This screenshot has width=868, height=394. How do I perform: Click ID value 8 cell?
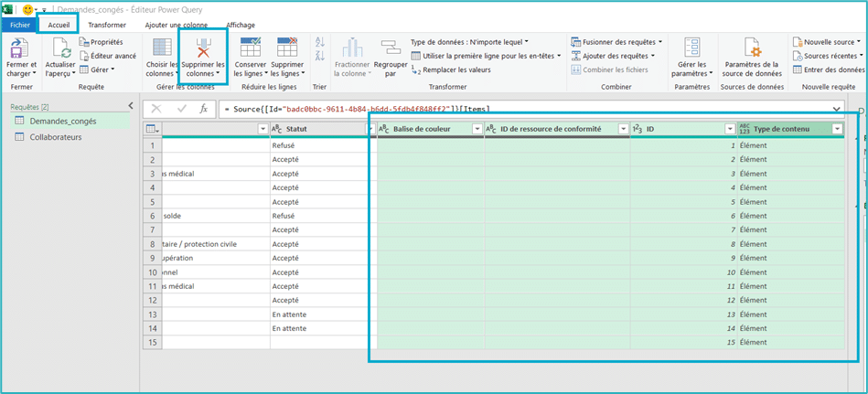(x=683, y=244)
